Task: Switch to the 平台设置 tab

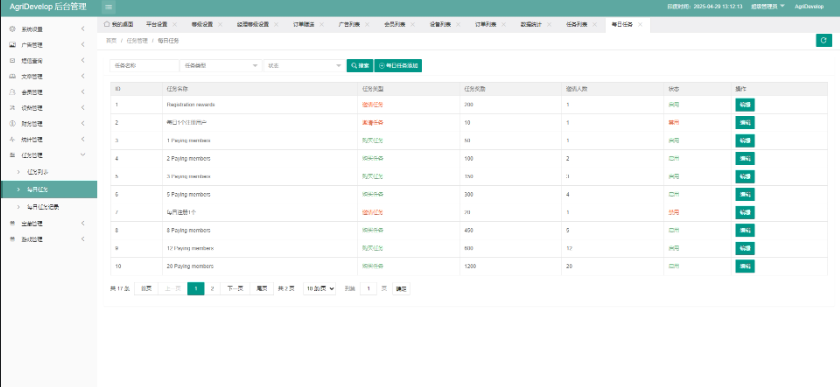Action: click(156, 25)
